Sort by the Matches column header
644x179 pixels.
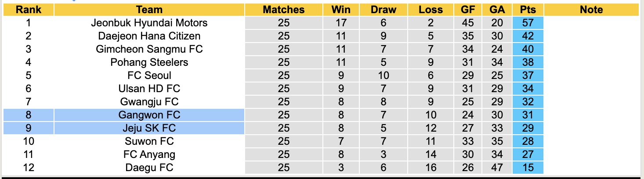pos(283,10)
